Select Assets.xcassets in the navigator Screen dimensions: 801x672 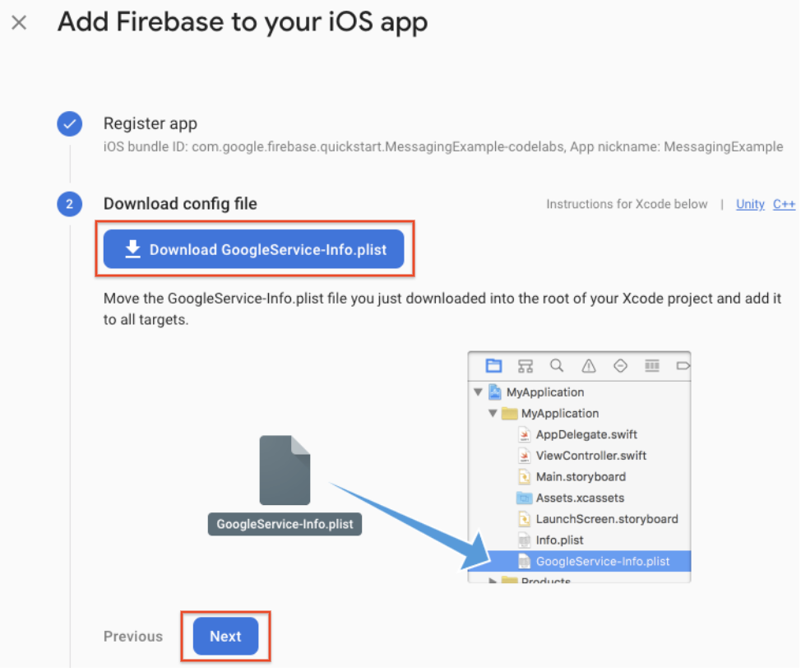coord(579,498)
